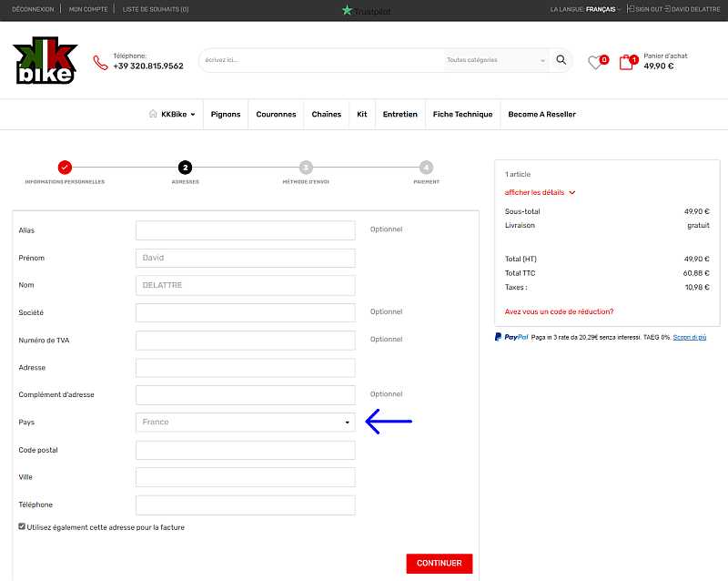
Task: Open Mon Compte link
Action: (88, 9)
